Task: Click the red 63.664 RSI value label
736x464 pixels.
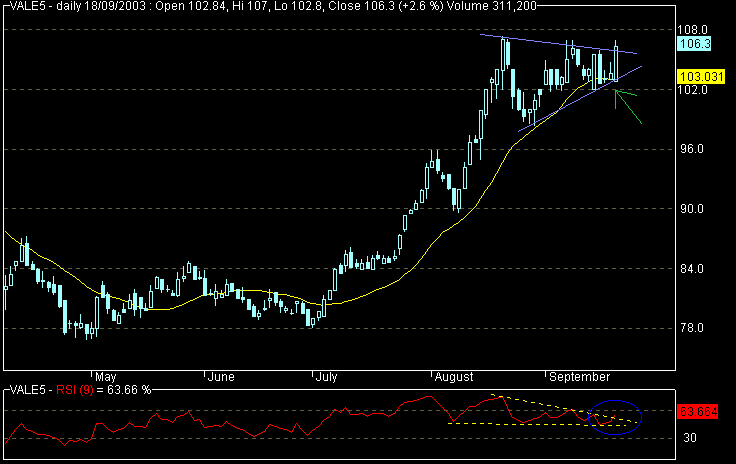Action: [698, 412]
